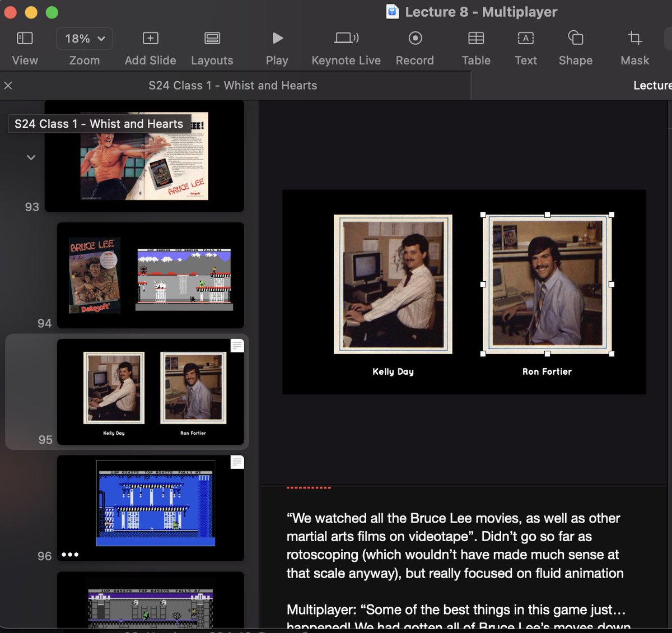Click the Add Slide icon
The height and width of the screenshot is (633, 672).
150,39
